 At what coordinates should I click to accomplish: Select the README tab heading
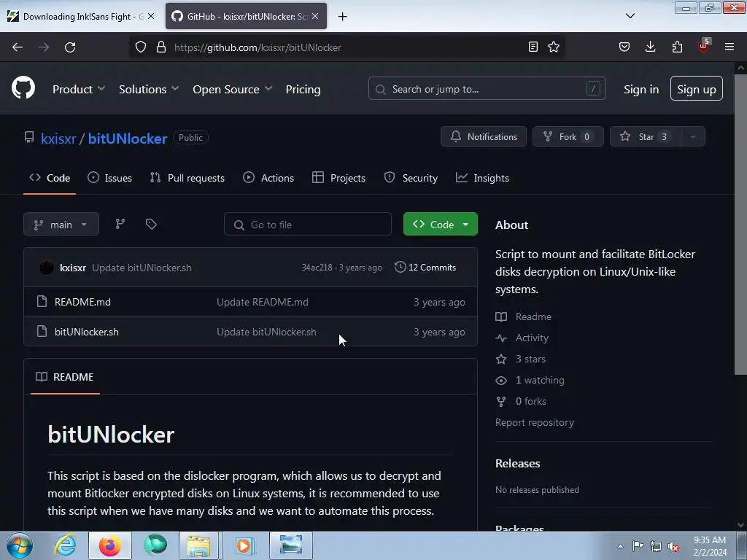(x=65, y=377)
